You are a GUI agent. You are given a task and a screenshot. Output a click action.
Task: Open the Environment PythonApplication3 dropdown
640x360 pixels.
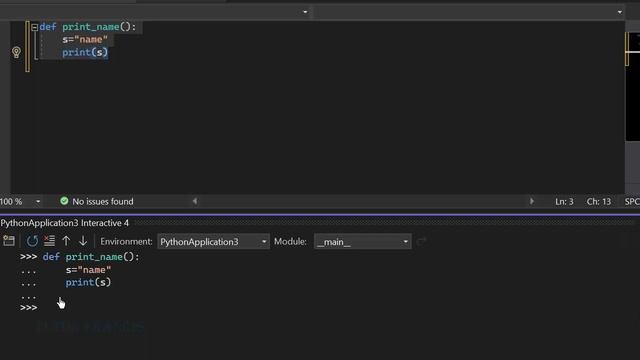[x=213, y=242]
